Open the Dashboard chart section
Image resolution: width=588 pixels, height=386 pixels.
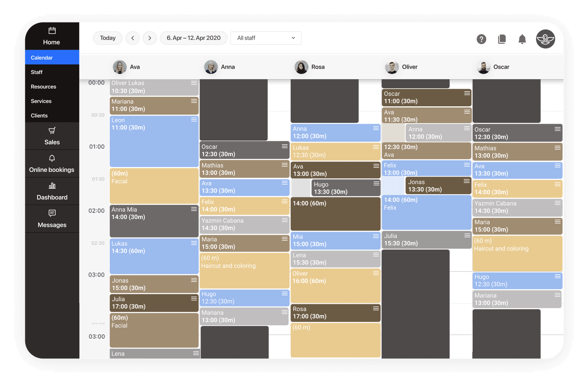[x=52, y=191]
